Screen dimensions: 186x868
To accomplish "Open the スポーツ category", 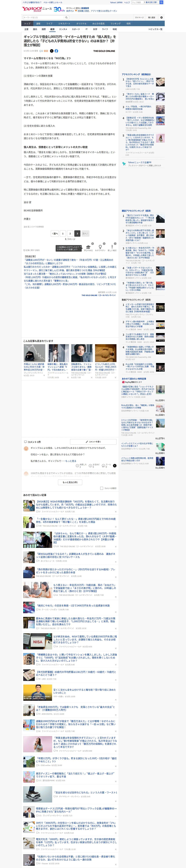I will pyautogui.click(x=76, y=29).
